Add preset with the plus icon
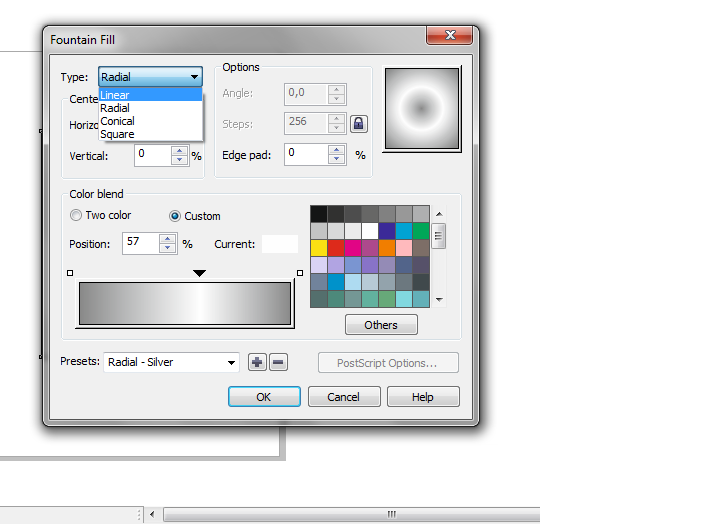The height and width of the screenshot is (525, 717). [x=258, y=362]
